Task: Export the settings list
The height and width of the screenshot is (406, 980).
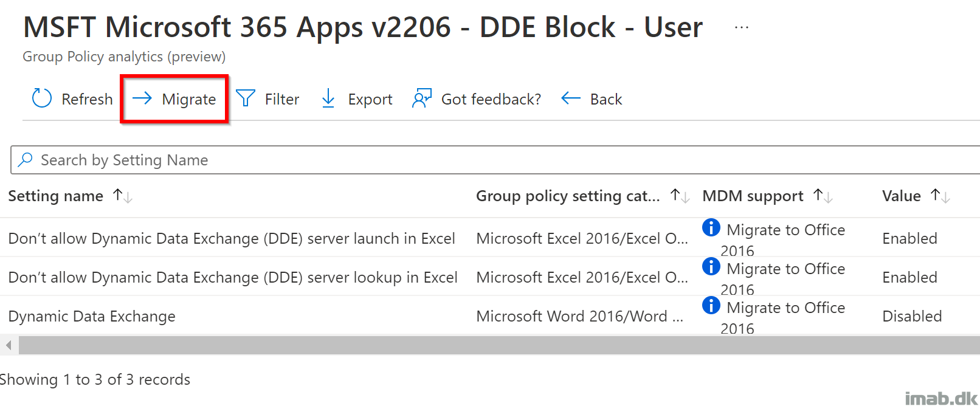Action: point(357,99)
